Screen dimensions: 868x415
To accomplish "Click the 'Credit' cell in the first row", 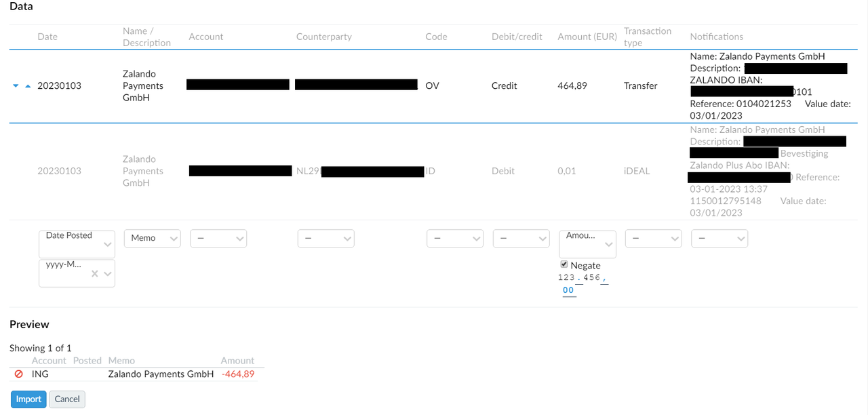I will 505,86.
